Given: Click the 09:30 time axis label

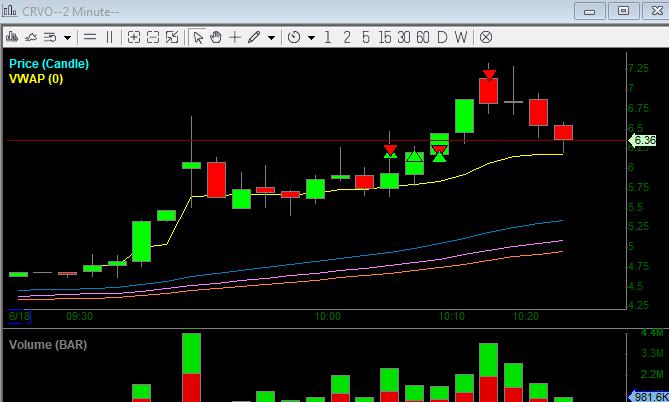Looking at the screenshot, I should coord(79,316).
